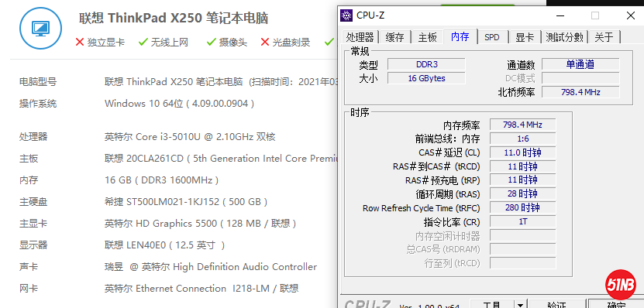Select the 内存 tab
This screenshot has height=308, width=644.
pyautogui.click(x=460, y=36)
